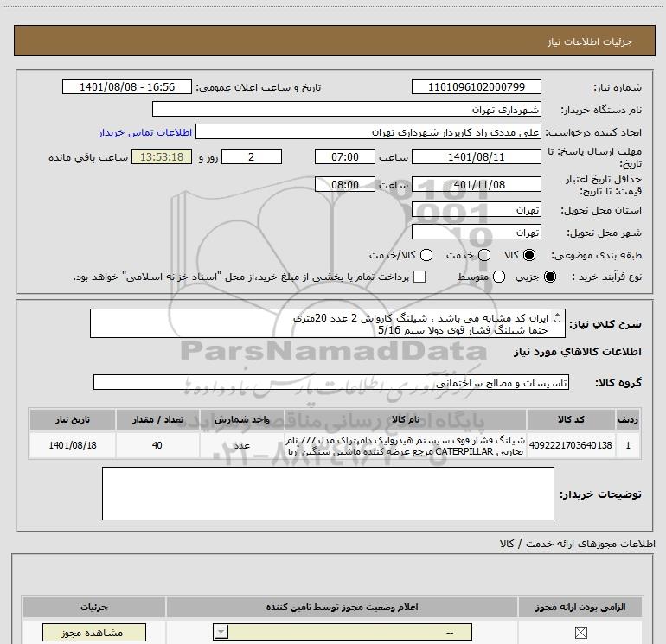The height and width of the screenshot is (644, 666).
Task: Click تاریخ نیاز column header
Action: 72,419
